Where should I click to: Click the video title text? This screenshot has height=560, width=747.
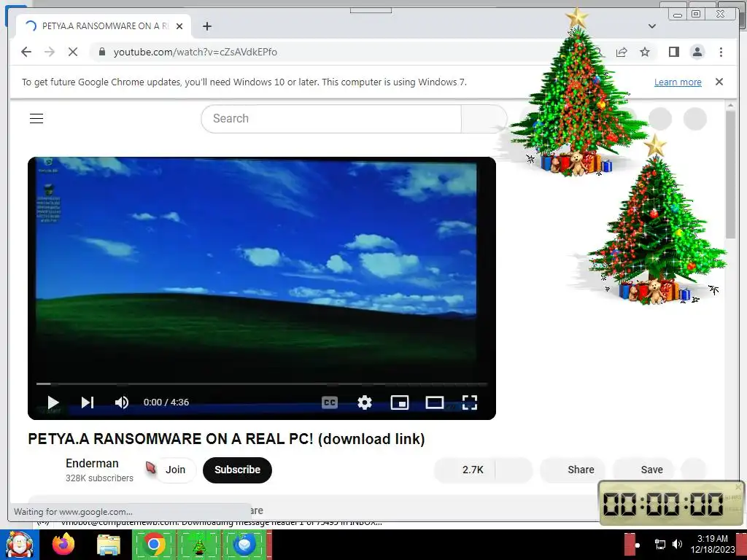226,439
